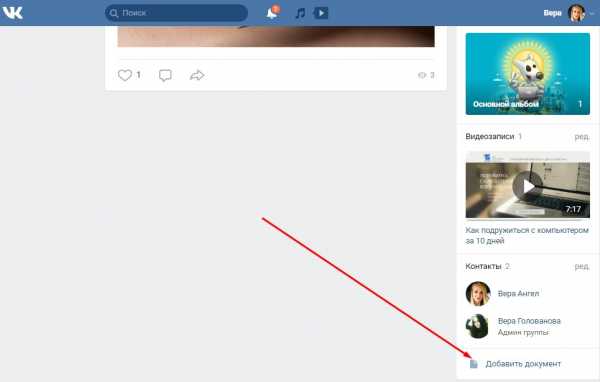This screenshot has width=600, height=382.
Task: Click the Вера profile name in header
Action: 552,13
